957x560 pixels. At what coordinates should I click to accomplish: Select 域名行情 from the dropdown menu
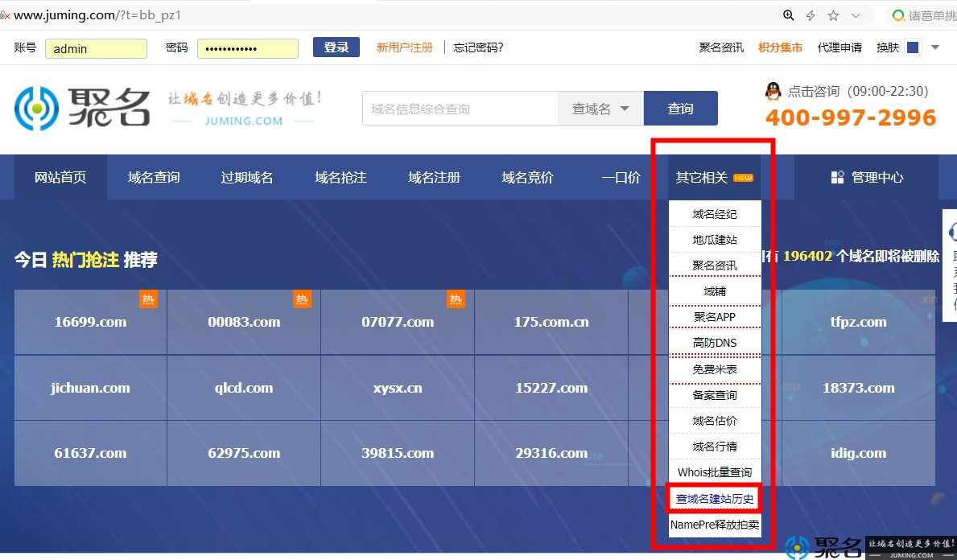click(715, 447)
